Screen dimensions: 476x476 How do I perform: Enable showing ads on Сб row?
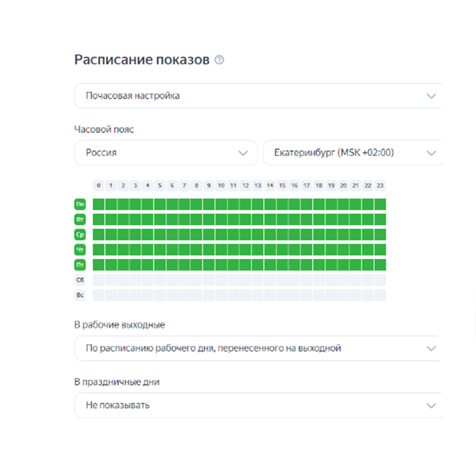80,280
